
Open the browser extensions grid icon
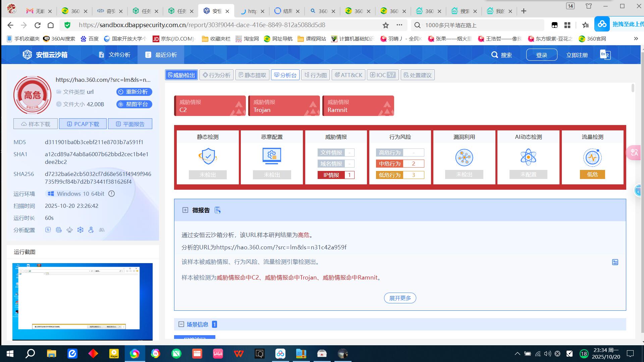click(x=568, y=25)
